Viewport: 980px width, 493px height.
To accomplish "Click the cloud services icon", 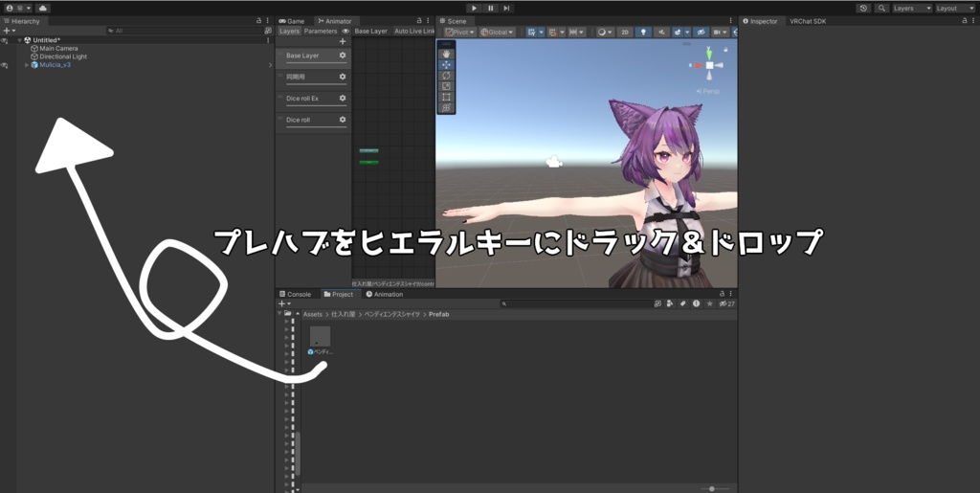I will pos(42,8).
